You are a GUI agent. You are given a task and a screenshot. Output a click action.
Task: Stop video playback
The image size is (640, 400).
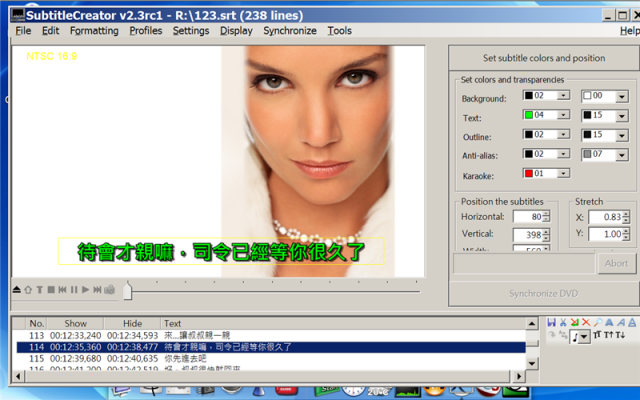tap(51, 290)
